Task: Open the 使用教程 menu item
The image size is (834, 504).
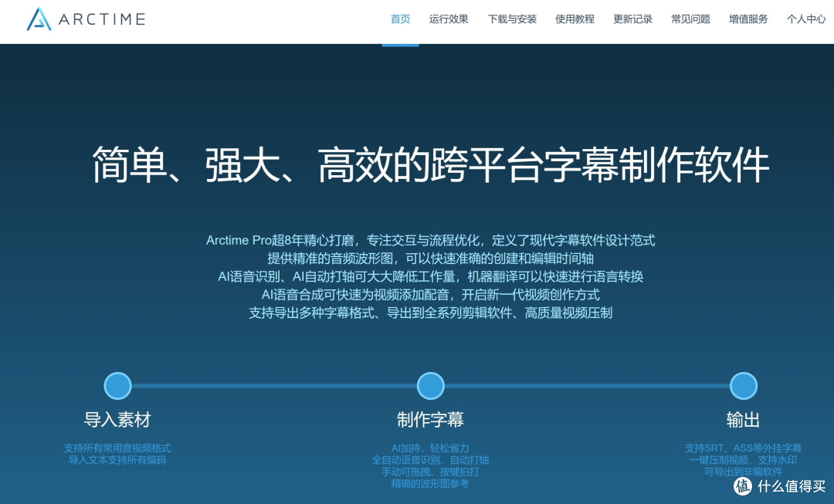Action: [x=575, y=19]
